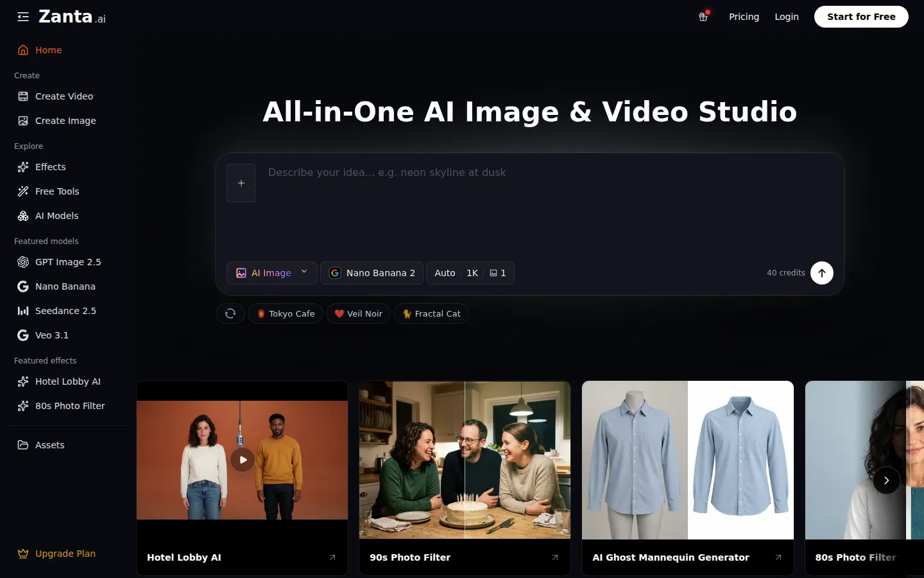The height and width of the screenshot is (578, 924).
Task: Open the AI Ghost Mannequin shirt thumbnail
Action: pos(688,460)
